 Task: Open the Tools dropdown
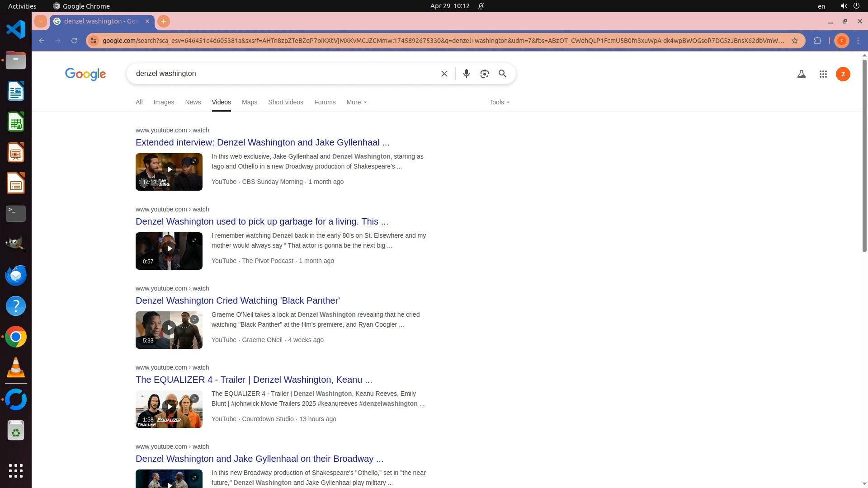tap(499, 102)
